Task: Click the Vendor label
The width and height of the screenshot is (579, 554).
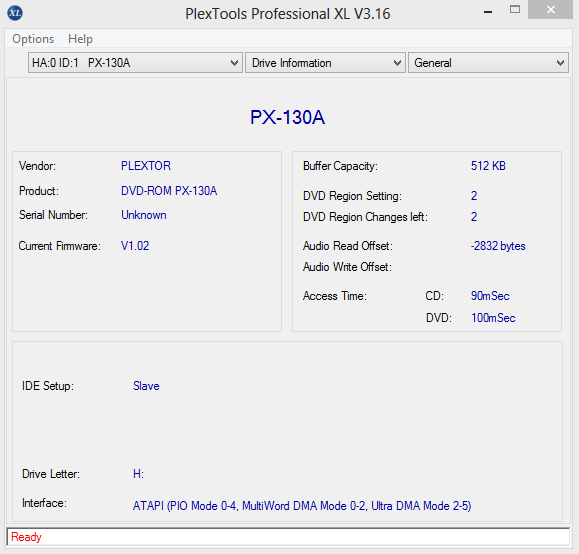Action: click(x=37, y=166)
